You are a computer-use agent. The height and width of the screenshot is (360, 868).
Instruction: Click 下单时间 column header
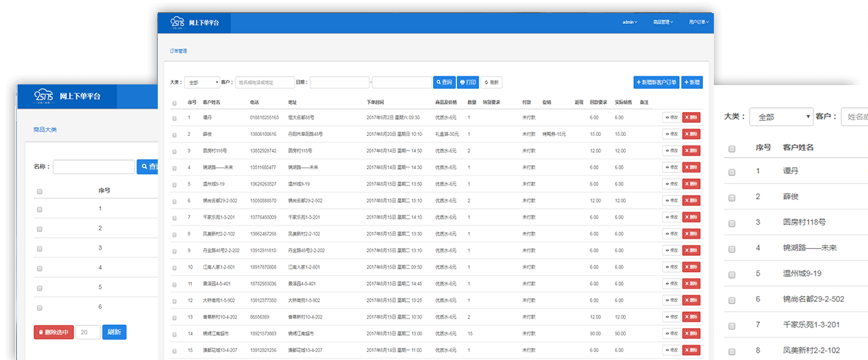click(x=375, y=103)
